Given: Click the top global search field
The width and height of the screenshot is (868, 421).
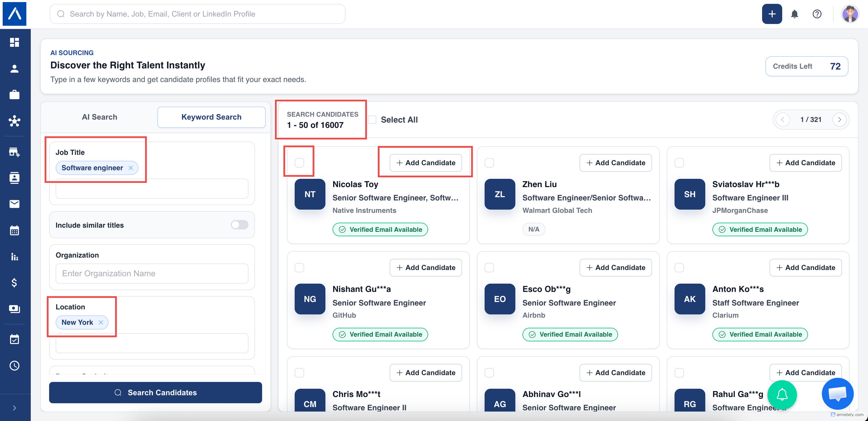Looking at the screenshot, I should pos(197,14).
